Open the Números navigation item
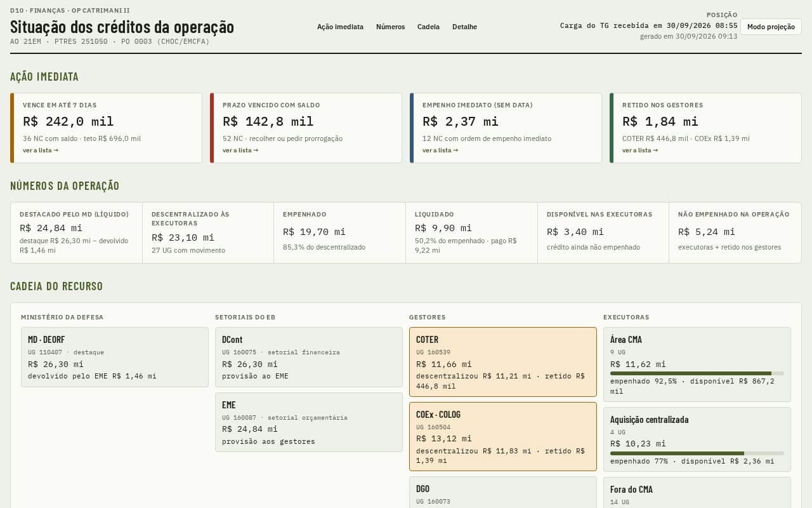Image resolution: width=812 pixels, height=508 pixels. point(390,27)
